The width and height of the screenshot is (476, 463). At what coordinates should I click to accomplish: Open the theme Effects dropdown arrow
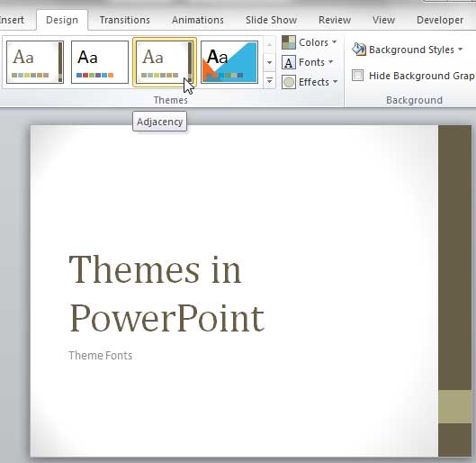click(x=335, y=82)
